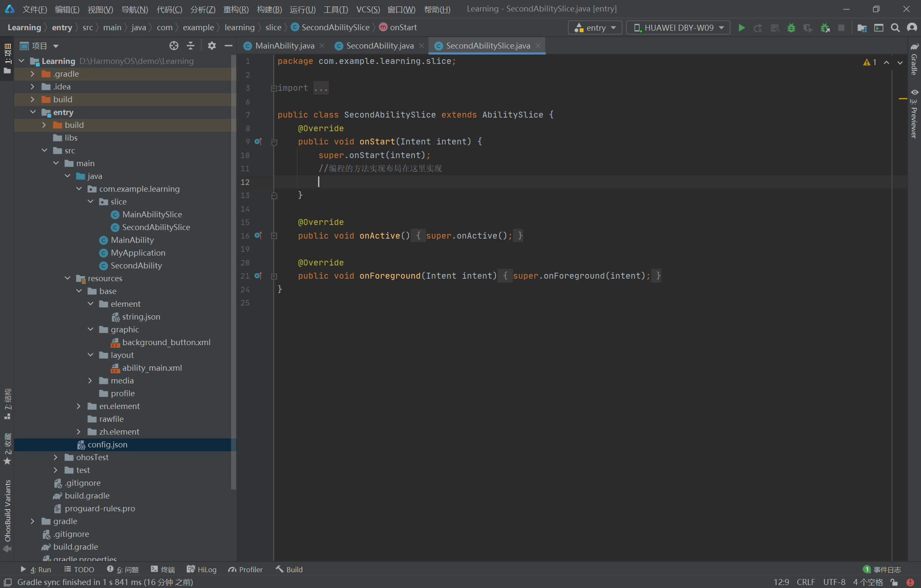The height and width of the screenshot is (588, 921).
Task: Toggle the Previewer side panel
Action: pyautogui.click(x=914, y=114)
